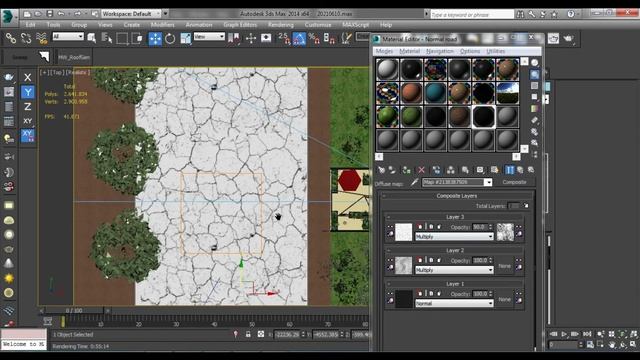Image resolution: width=640 pixels, height=360 pixels.
Task: Click the Bind to Space Warp tool
Action: (x=41, y=38)
